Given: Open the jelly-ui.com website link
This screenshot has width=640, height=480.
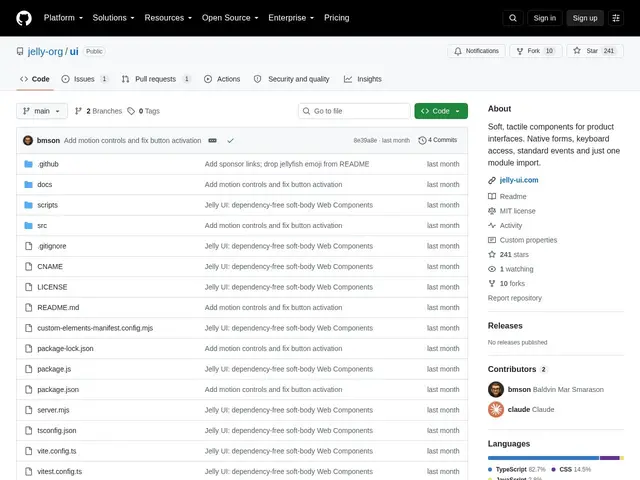Looking at the screenshot, I should (519, 180).
